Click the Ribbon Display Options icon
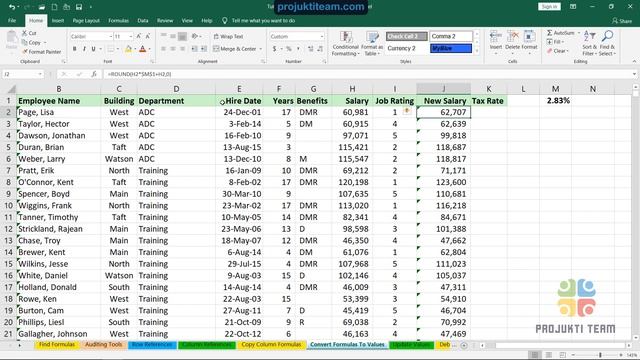Image resolution: width=640 pixels, height=360 pixels. pyautogui.click(x=573, y=7)
